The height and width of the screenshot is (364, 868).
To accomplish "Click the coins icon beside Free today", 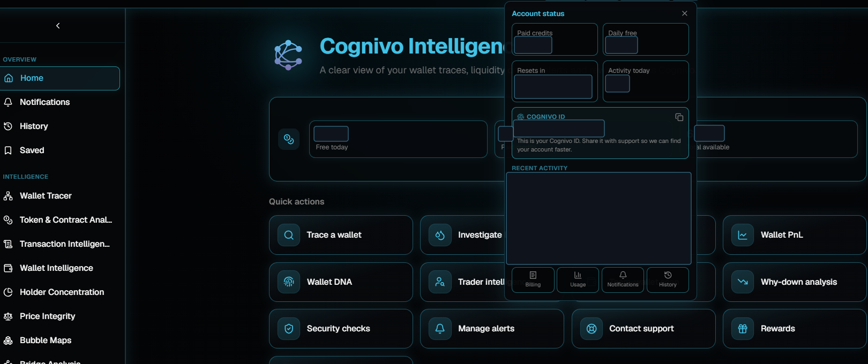I will 289,139.
